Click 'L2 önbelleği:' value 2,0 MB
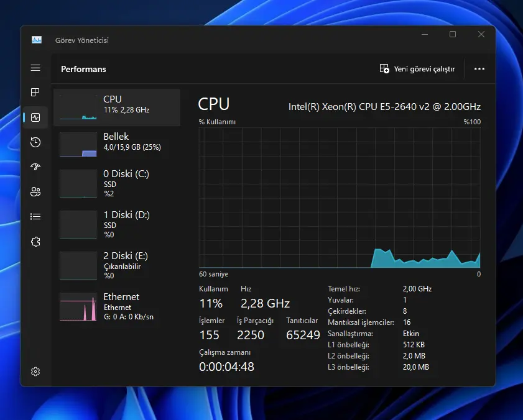Screen dimensions: 523x420 414,355
